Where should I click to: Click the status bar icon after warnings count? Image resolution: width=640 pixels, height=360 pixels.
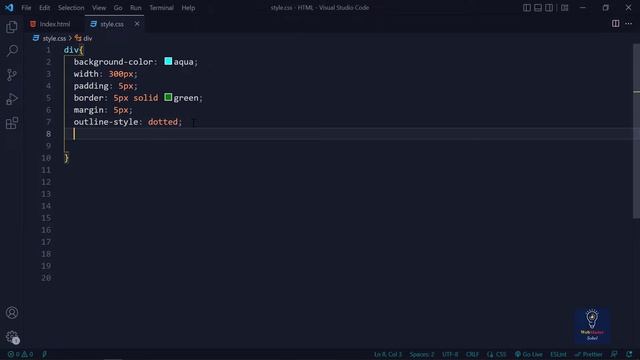[x=44, y=354]
